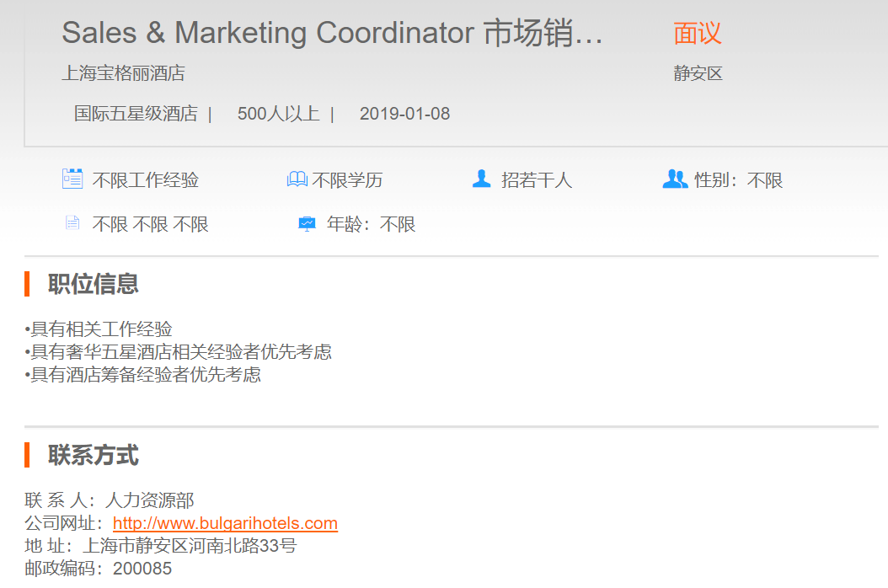This screenshot has width=888, height=588.
Task: Click the open book icon beside 不限学历
Action: coord(297,179)
